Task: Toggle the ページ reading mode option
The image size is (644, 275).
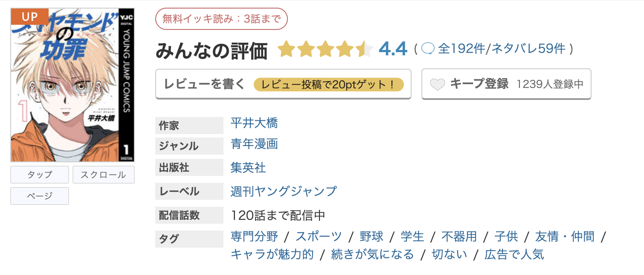Action: [x=39, y=196]
